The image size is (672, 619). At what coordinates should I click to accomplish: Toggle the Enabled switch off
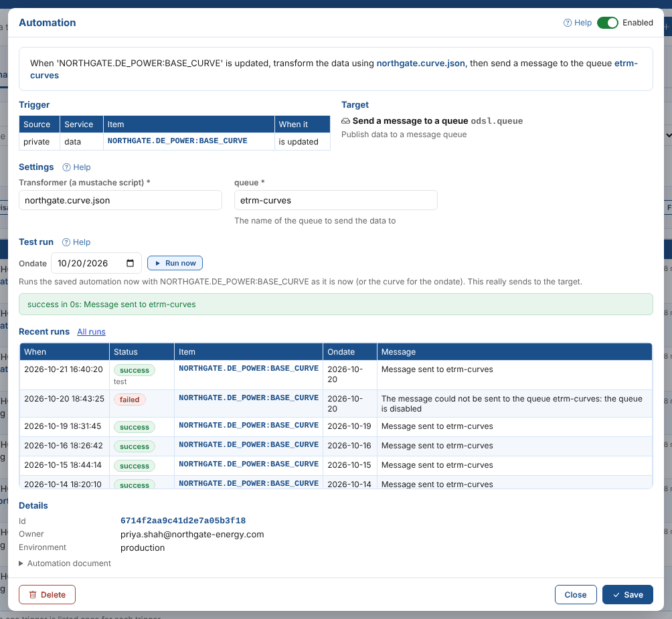point(607,23)
